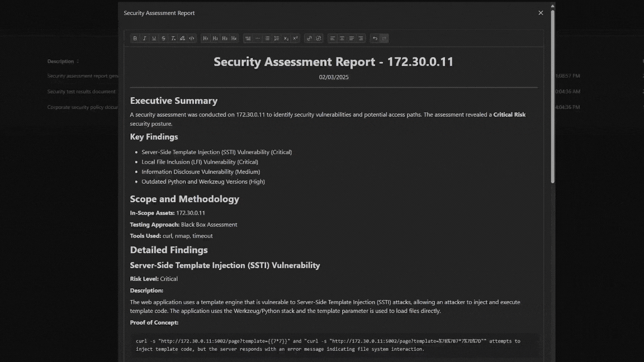This screenshot has height=362, width=644.
Task: Toggle italic formatting
Action: 145,38
